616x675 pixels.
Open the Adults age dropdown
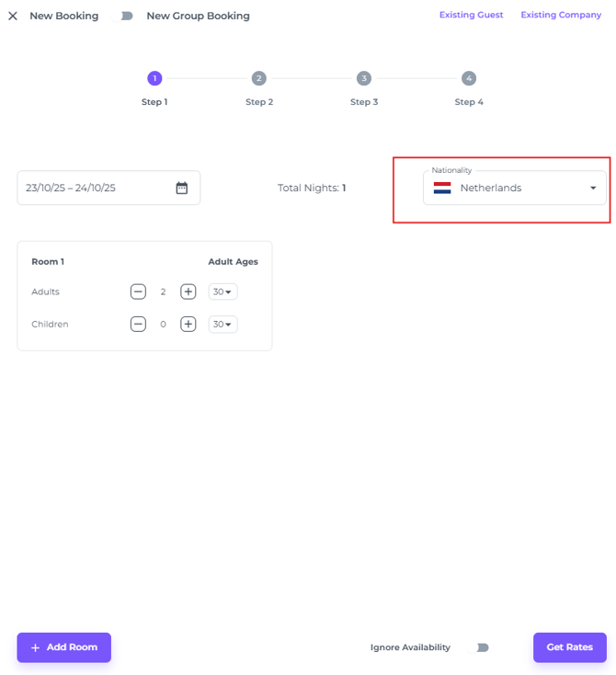pyautogui.click(x=222, y=292)
